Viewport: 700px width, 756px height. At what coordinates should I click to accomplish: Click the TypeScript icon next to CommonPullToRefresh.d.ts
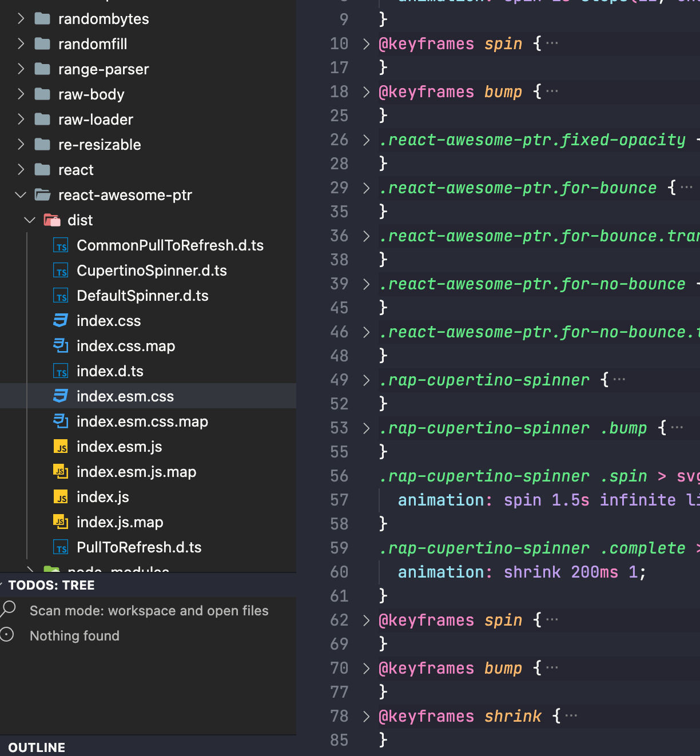click(x=61, y=245)
